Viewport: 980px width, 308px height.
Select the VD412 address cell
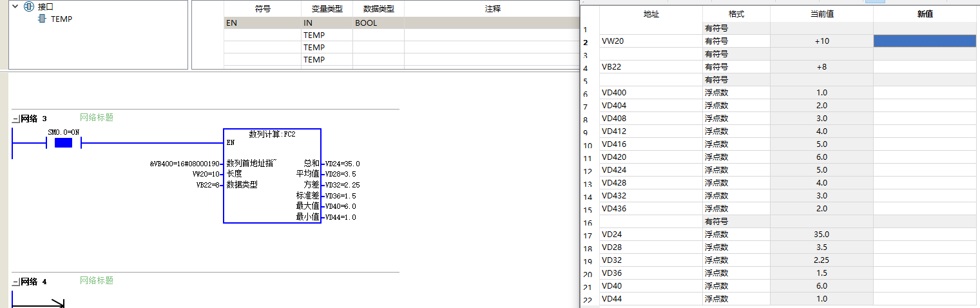point(651,131)
